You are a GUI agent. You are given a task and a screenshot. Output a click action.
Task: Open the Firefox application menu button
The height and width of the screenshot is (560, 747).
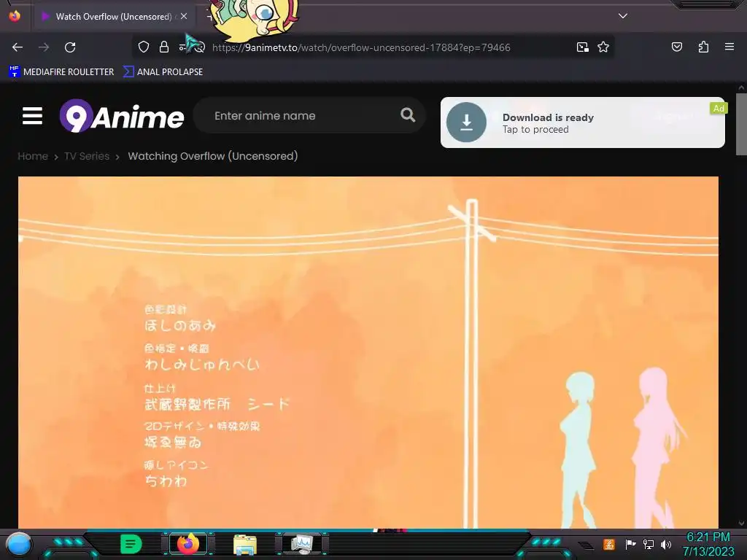tap(729, 47)
